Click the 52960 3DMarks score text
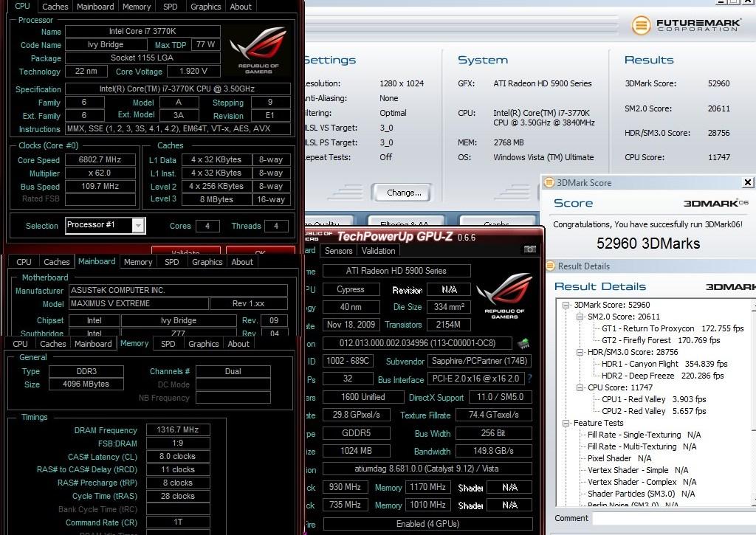 tap(648, 244)
